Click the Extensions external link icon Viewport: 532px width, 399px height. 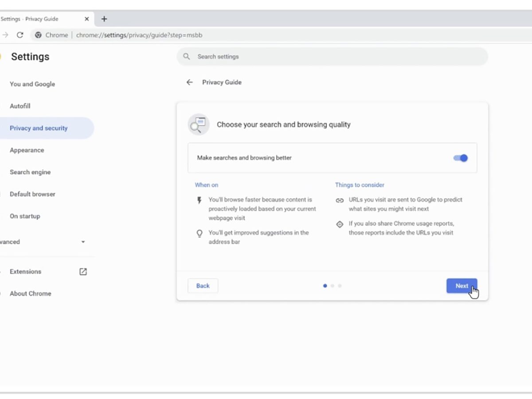click(83, 272)
